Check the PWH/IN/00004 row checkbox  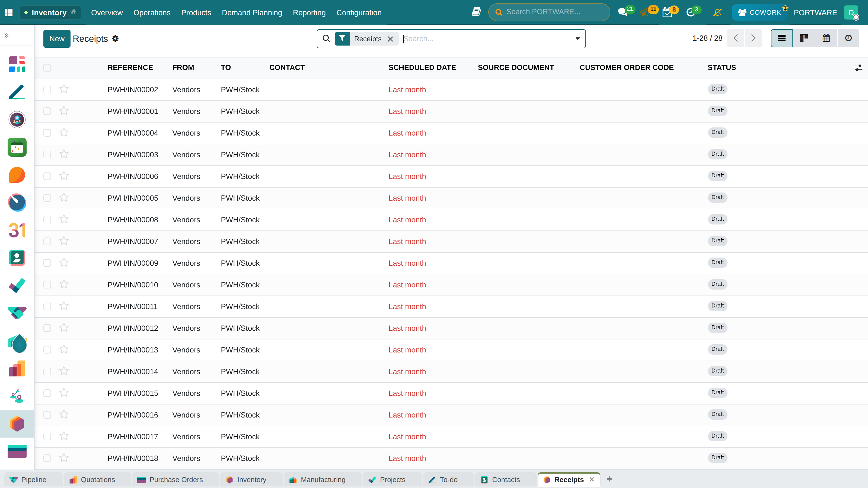(47, 133)
